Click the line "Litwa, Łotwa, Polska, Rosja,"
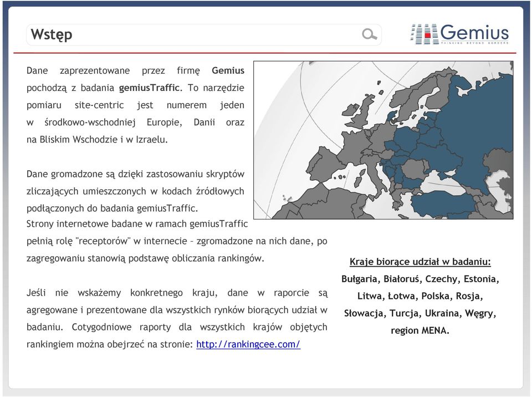 point(420,296)
